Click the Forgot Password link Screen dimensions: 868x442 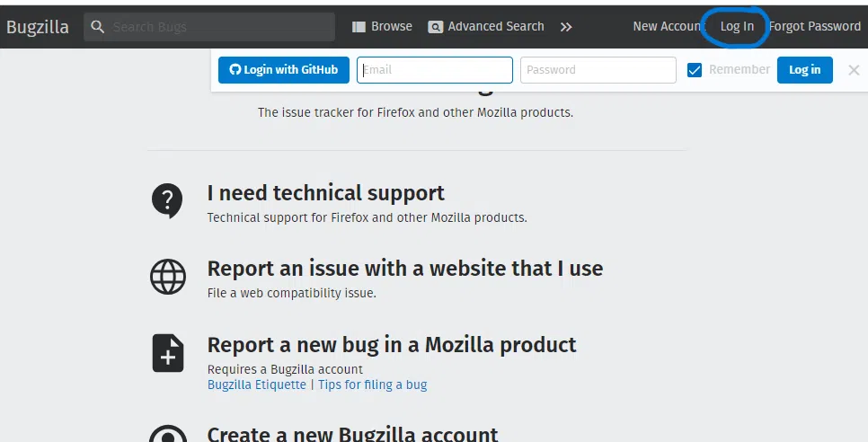[x=815, y=27]
